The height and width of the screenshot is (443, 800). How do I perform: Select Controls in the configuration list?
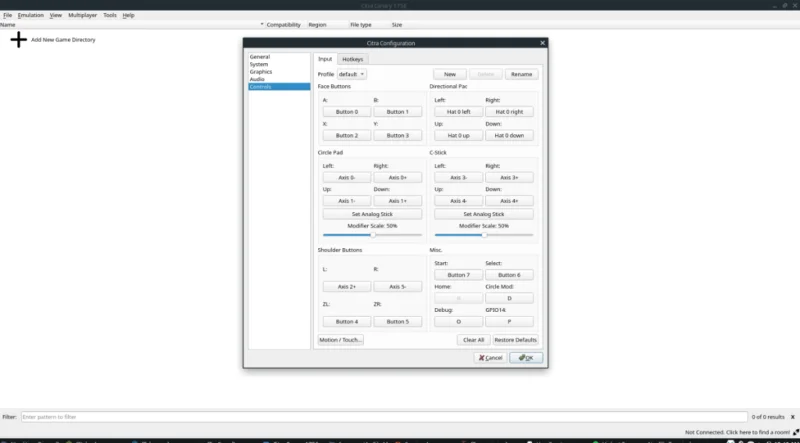[x=279, y=87]
